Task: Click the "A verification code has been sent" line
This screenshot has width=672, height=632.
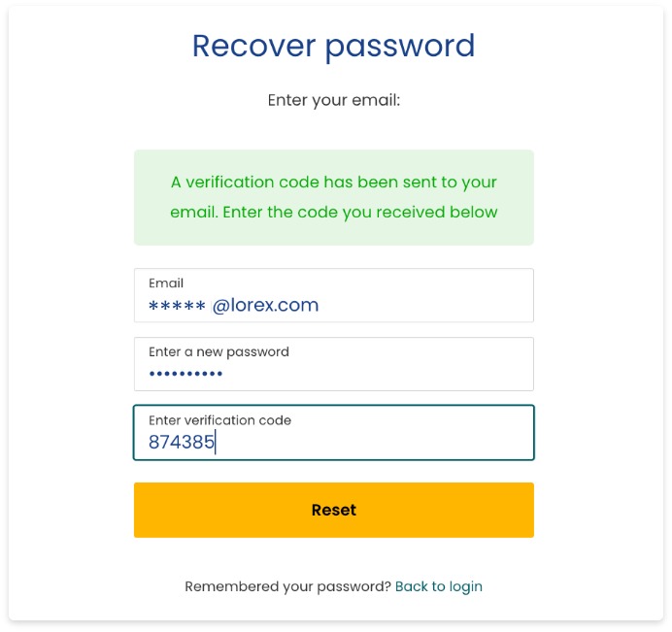Action: 333,182
